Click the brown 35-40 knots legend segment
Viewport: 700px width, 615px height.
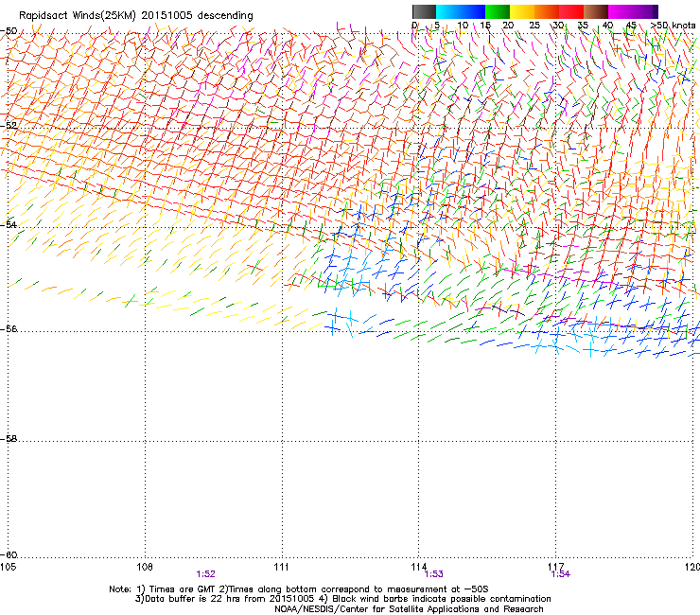(x=596, y=11)
